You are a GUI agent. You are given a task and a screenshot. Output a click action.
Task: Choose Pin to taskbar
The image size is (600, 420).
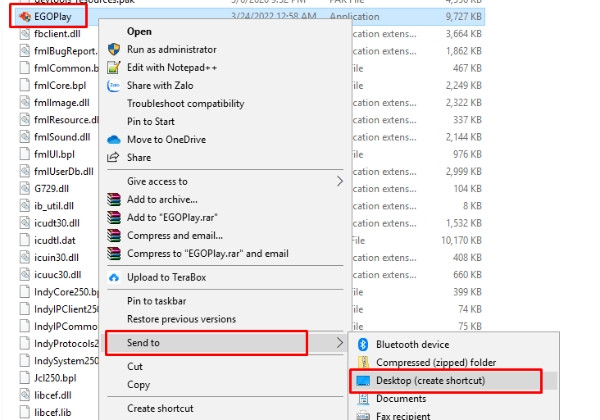[157, 301]
